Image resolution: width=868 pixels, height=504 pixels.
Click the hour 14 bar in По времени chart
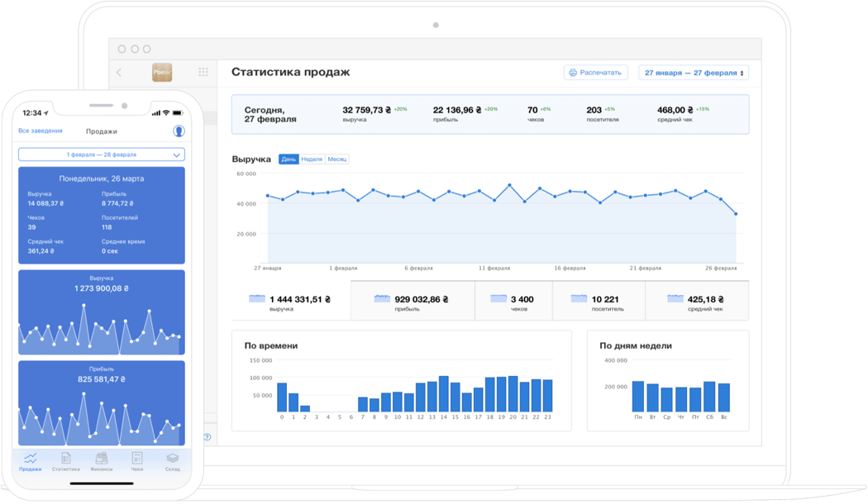[444, 394]
